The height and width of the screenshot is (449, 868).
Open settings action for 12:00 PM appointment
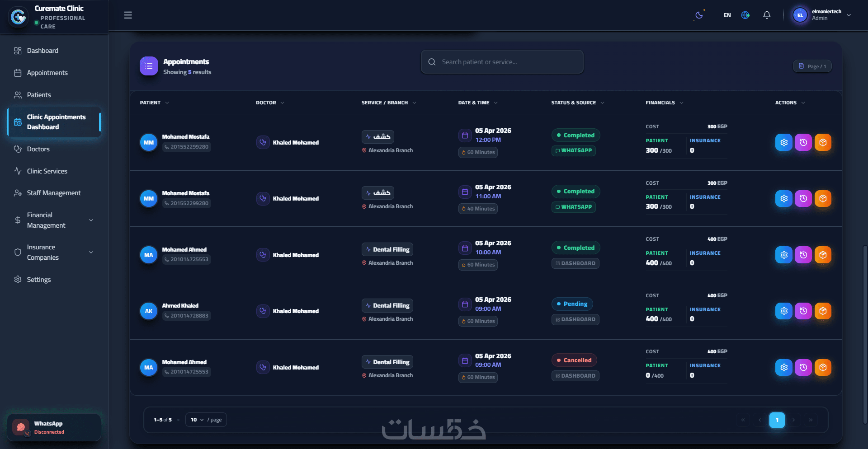(784, 143)
